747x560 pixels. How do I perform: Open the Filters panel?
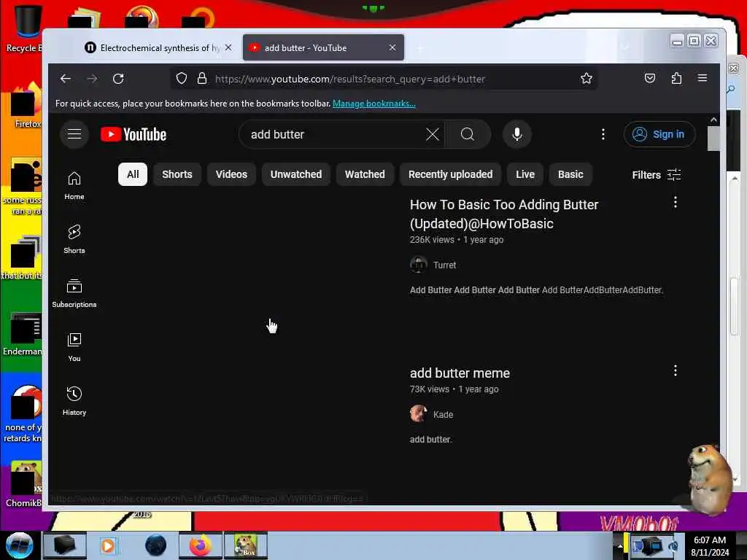click(x=657, y=175)
